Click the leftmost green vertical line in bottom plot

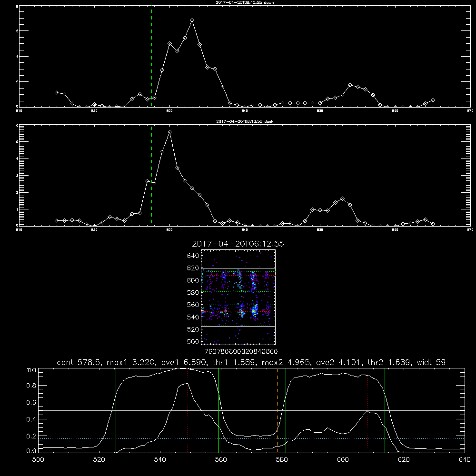pos(116,410)
